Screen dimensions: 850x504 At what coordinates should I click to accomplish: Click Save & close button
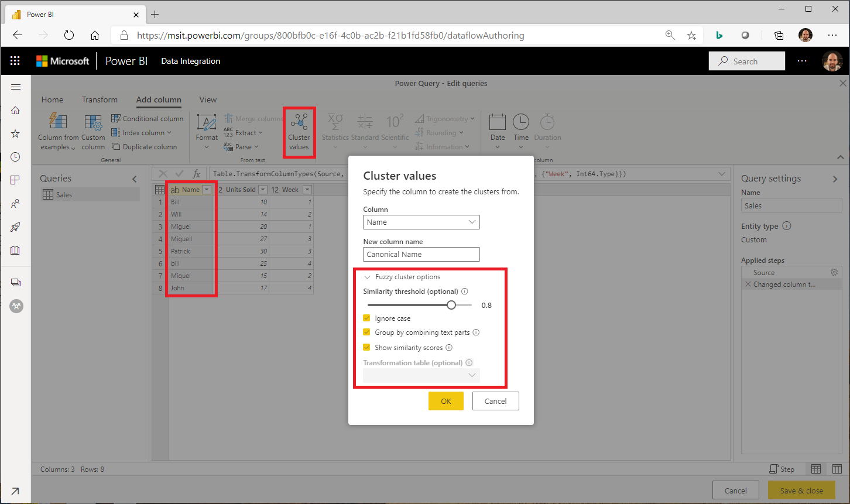click(801, 491)
